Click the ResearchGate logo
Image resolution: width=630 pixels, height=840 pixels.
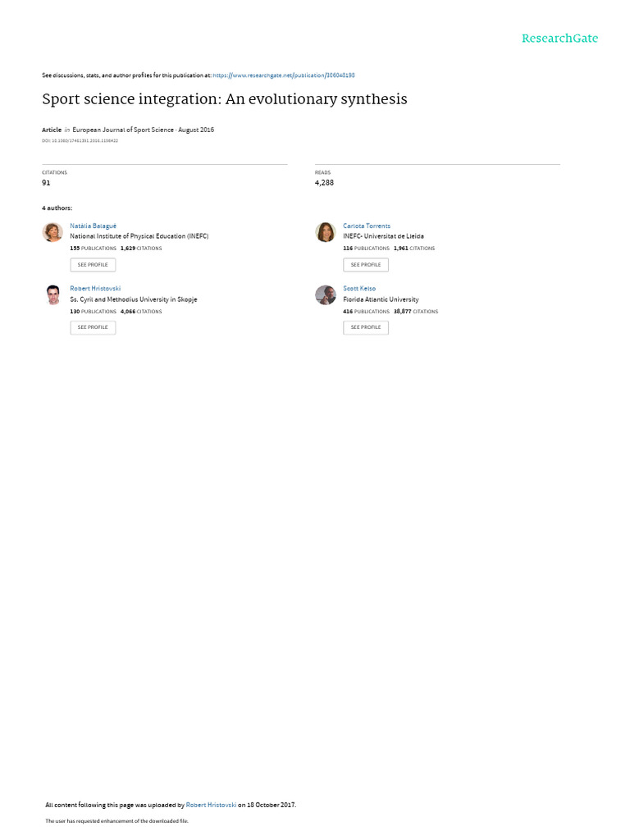pyautogui.click(x=559, y=38)
